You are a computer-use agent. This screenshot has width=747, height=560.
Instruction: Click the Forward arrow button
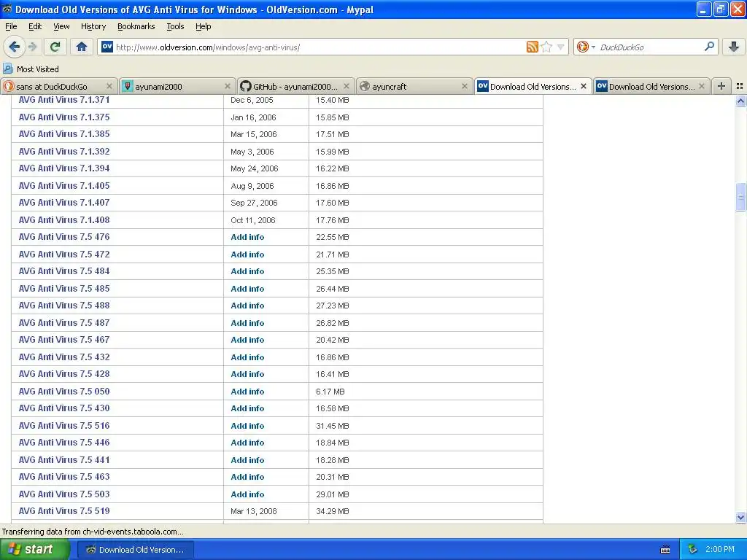point(32,47)
